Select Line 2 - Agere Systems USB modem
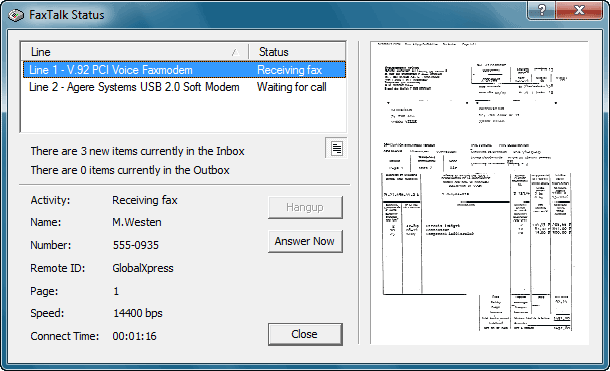 134,87
